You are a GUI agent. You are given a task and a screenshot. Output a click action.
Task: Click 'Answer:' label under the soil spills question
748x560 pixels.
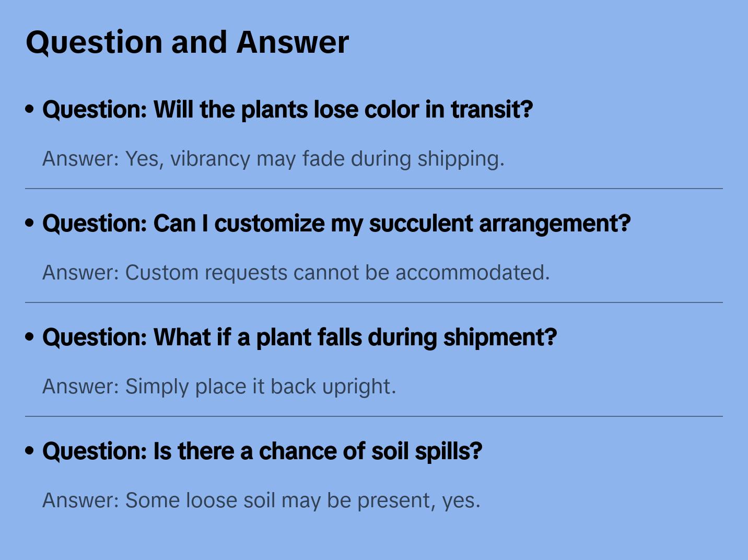point(81,500)
